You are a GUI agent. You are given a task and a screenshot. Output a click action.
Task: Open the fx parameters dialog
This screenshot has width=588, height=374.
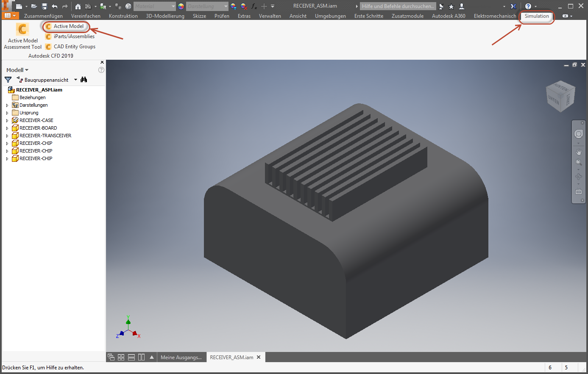(254, 6)
